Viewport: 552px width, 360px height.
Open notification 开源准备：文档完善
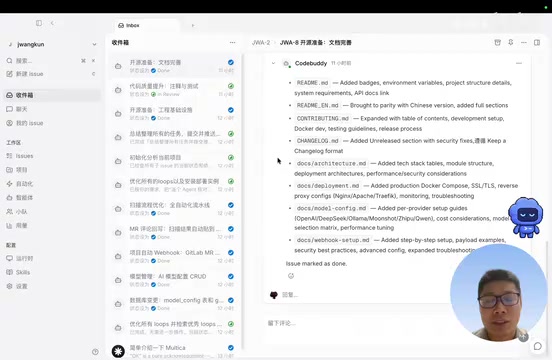coord(174,66)
